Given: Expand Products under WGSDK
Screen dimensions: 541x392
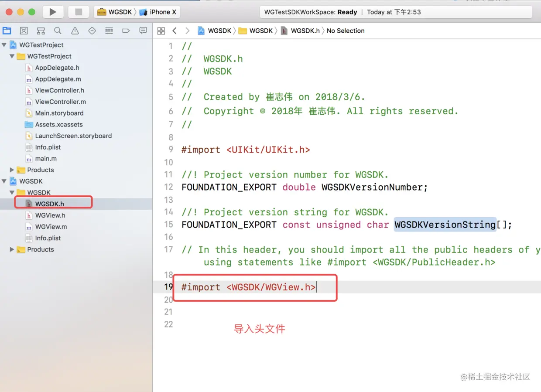Looking at the screenshot, I should (x=12, y=249).
